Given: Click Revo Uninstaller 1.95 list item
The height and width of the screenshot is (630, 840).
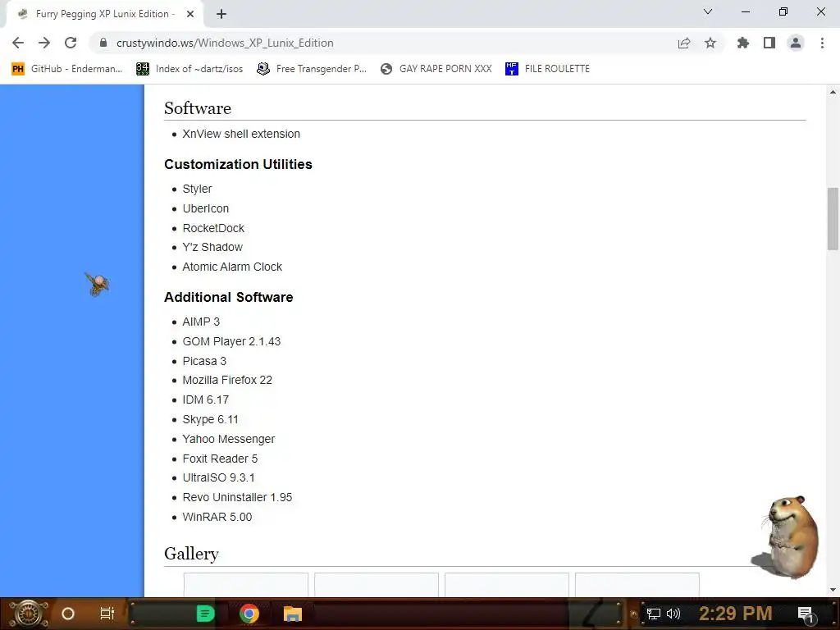Looking at the screenshot, I should click(237, 498).
